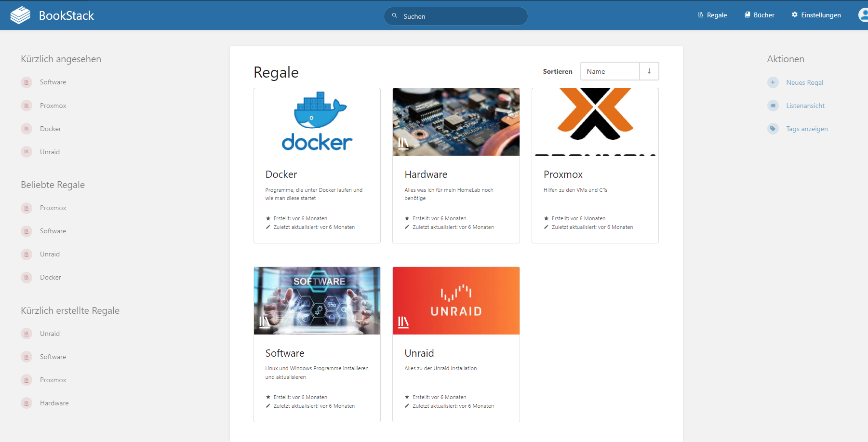Open Hardware link in Kürzlich erstellte Regale
Viewport: 868px width, 442px height.
tap(54, 403)
